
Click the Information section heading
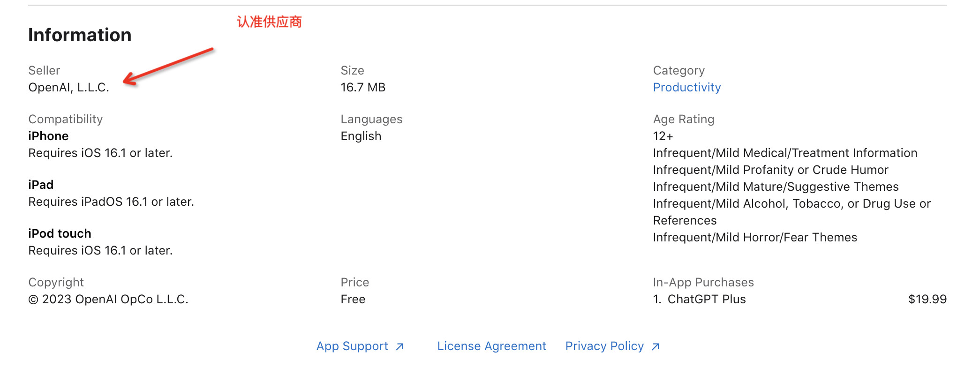(80, 35)
